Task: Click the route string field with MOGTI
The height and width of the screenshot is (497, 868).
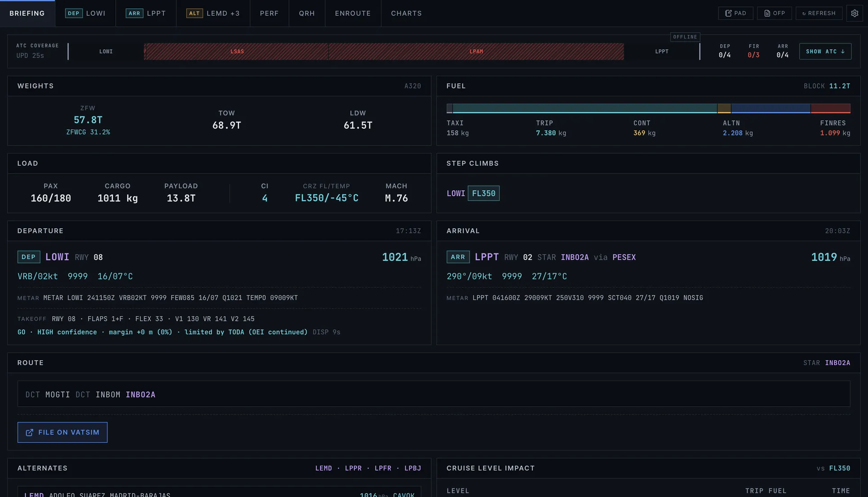Action: click(434, 394)
